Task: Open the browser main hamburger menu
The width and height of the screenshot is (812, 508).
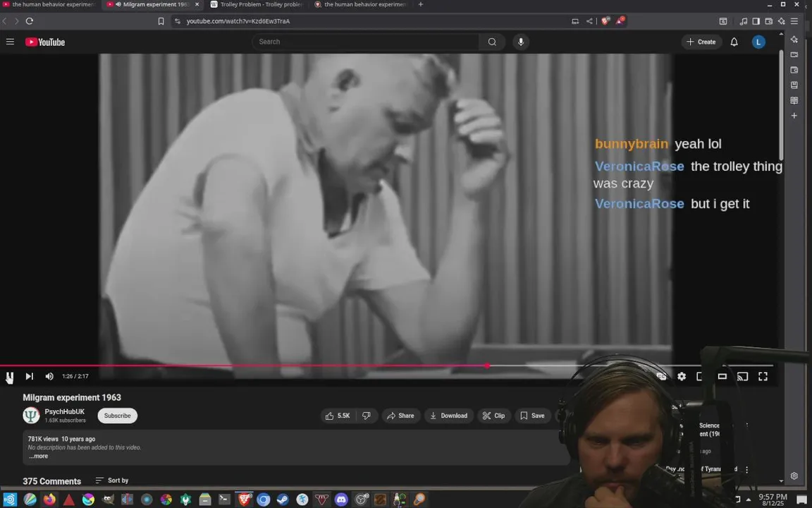Action: (794, 21)
